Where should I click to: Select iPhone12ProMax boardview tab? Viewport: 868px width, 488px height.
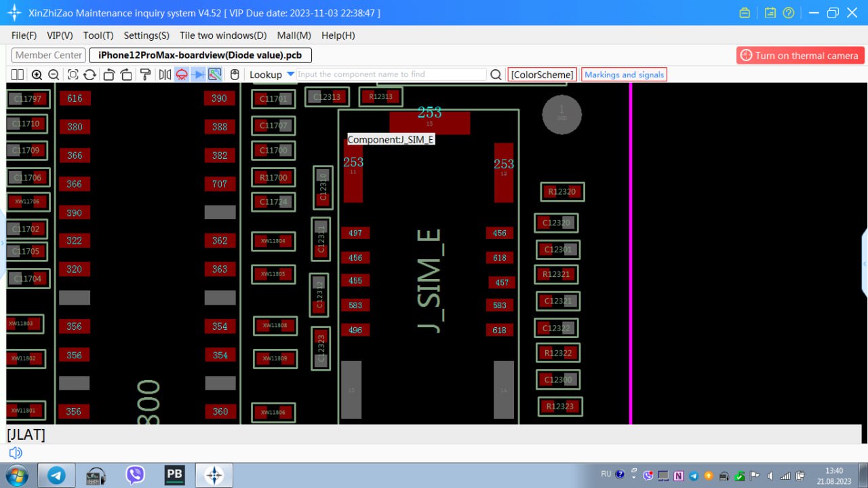tap(201, 55)
